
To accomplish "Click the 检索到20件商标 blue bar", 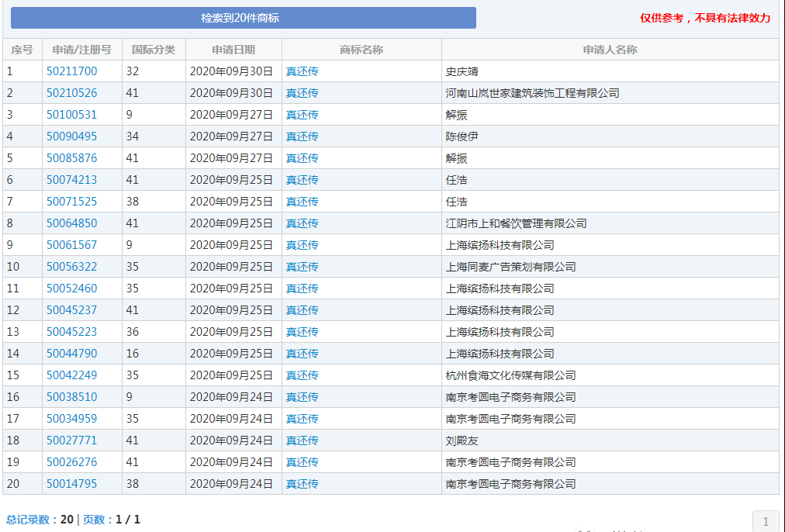I will 243,18.
